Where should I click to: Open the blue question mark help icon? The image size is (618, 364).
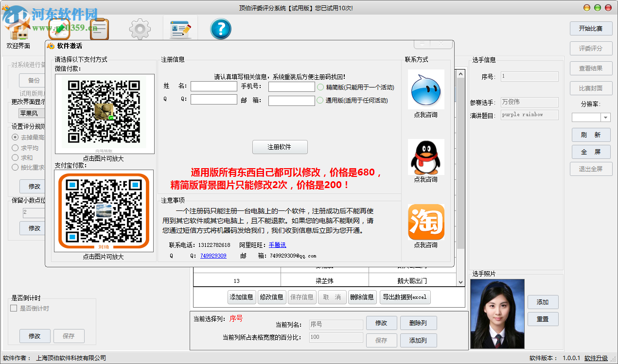click(x=220, y=28)
